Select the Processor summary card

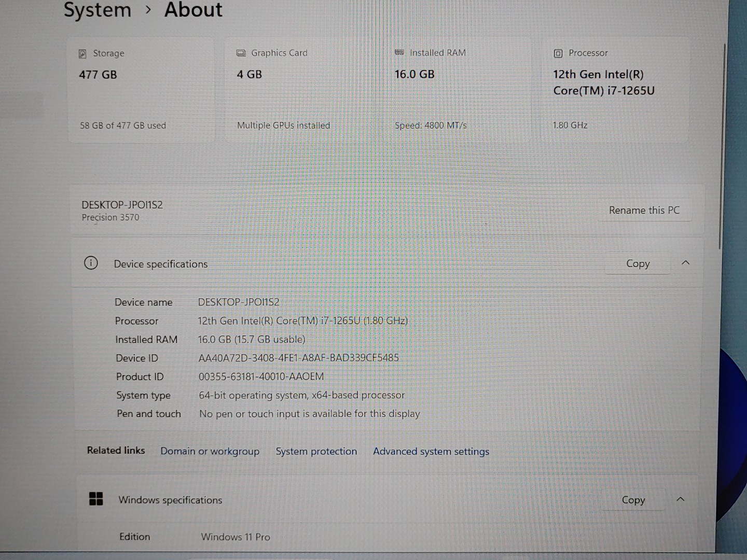(615, 88)
